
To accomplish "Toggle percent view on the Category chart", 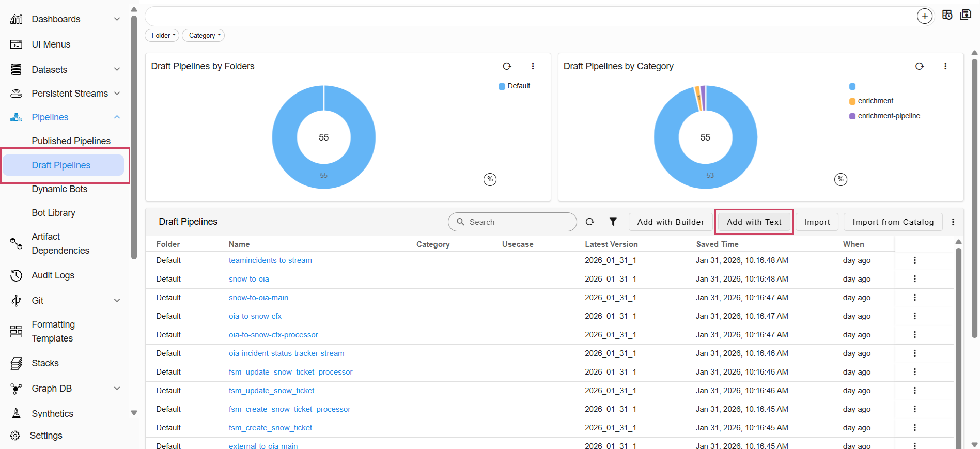I will click(x=841, y=179).
